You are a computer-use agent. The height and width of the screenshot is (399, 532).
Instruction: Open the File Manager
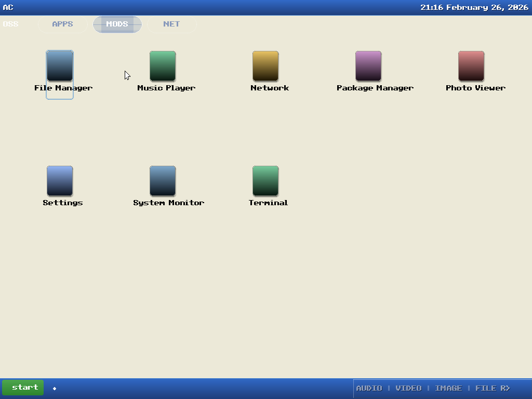59,68
